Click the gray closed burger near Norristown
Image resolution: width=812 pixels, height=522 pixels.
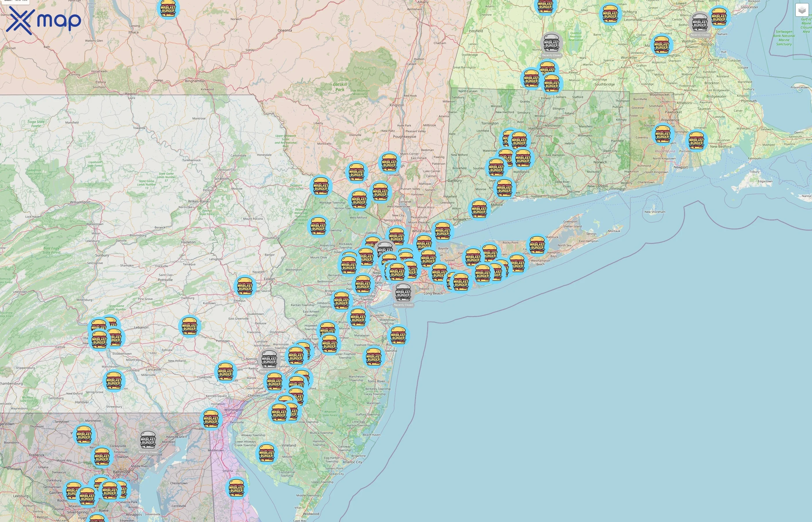click(269, 359)
